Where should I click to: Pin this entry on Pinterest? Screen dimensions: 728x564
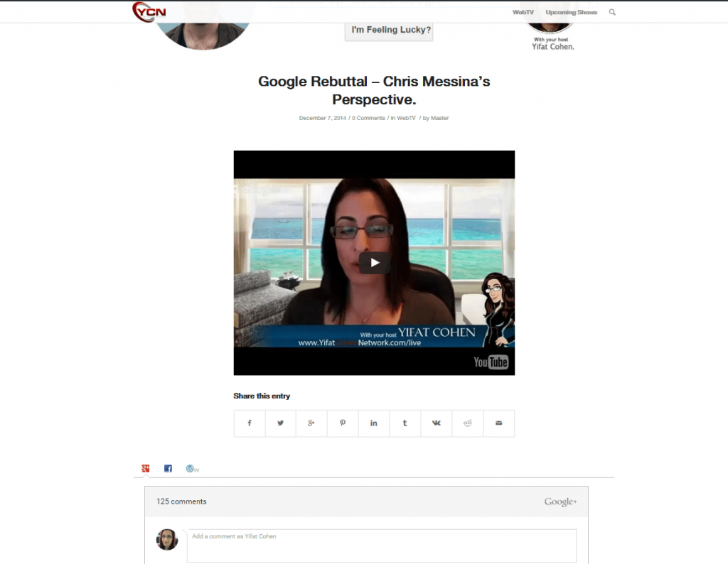(343, 423)
